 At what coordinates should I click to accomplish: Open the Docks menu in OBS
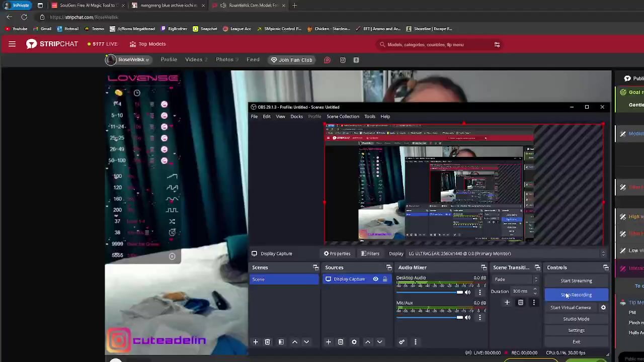[296, 117]
